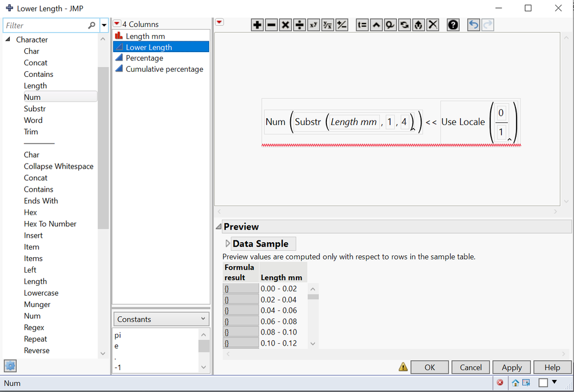574x392 pixels.
Task: Click the caret under the Use Locale argument
Action: click(x=509, y=139)
